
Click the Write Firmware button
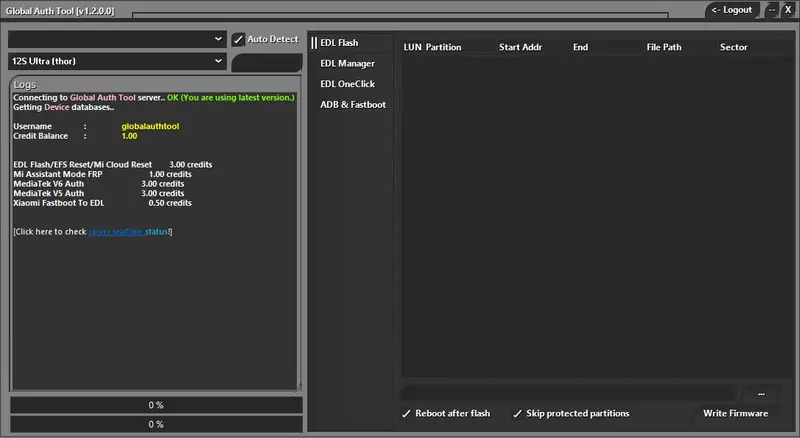coord(735,414)
